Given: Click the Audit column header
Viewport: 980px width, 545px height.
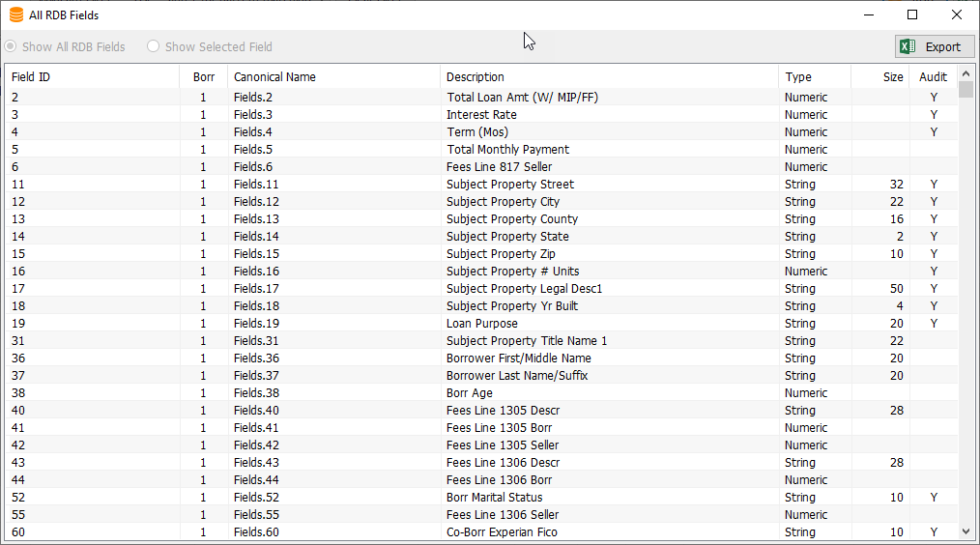Looking at the screenshot, I should tap(933, 77).
